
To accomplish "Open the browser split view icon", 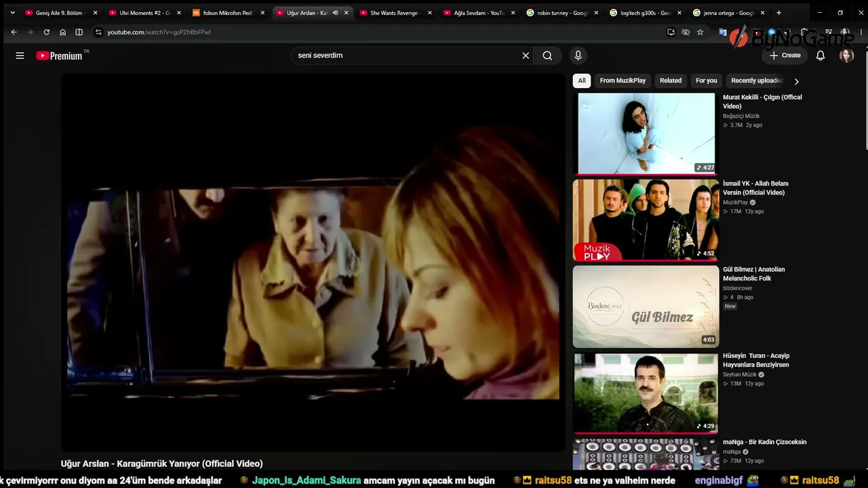I will tap(79, 32).
